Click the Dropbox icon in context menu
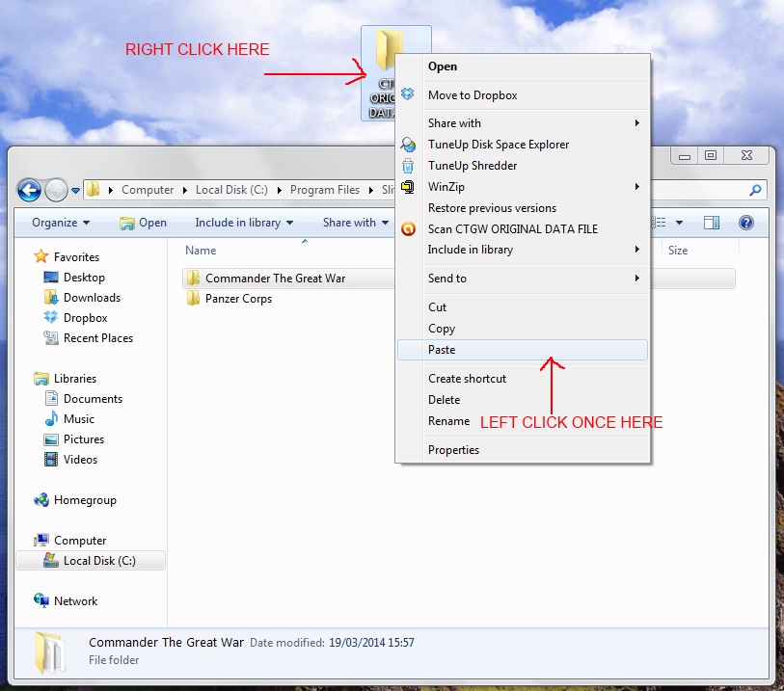784x691 pixels. (408, 93)
